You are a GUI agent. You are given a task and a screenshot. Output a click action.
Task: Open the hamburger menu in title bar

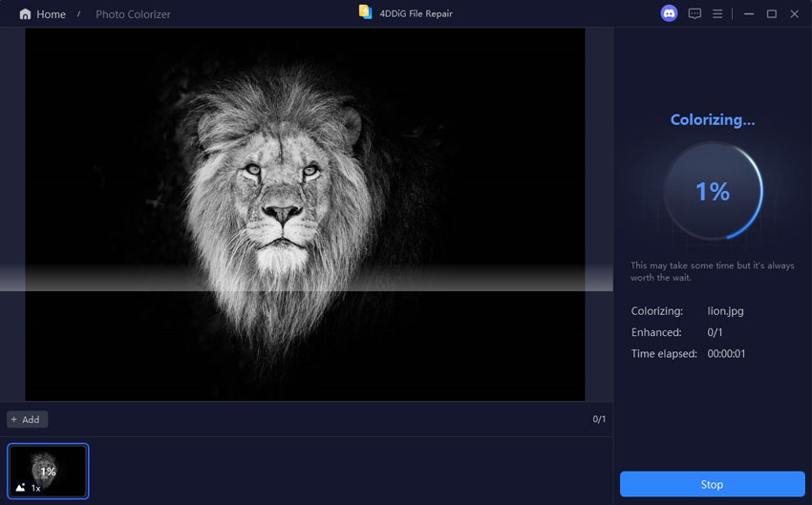point(717,13)
